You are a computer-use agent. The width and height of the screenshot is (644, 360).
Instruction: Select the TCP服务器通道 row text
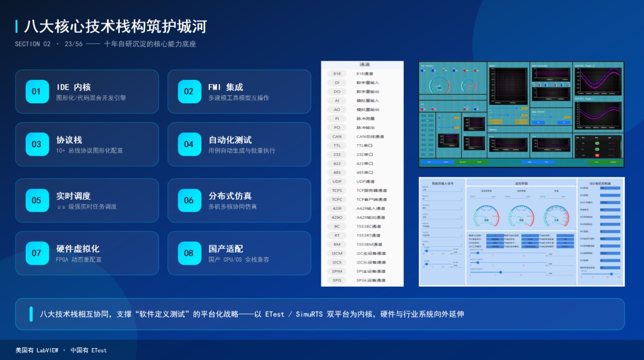click(x=371, y=191)
